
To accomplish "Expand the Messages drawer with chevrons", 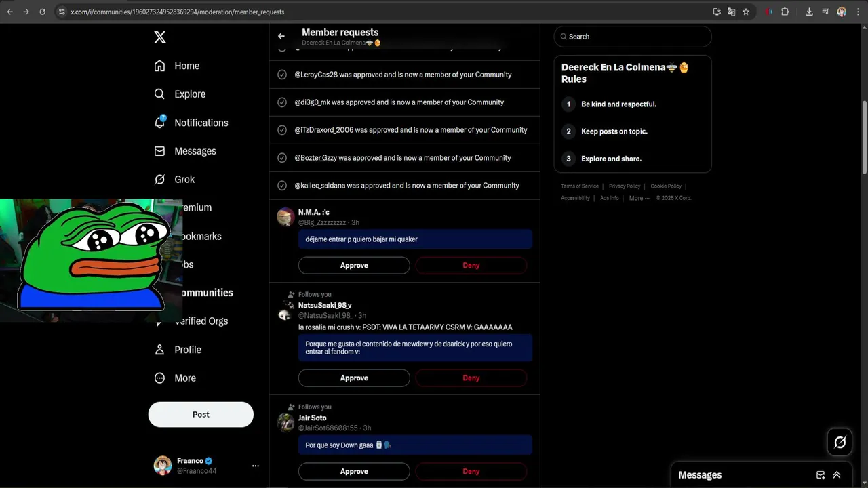I will [837, 475].
